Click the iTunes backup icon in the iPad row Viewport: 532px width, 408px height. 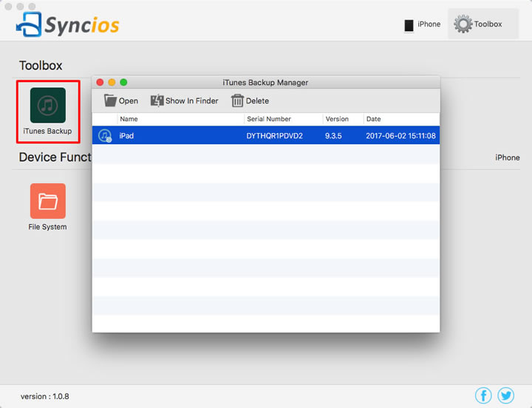tap(105, 135)
